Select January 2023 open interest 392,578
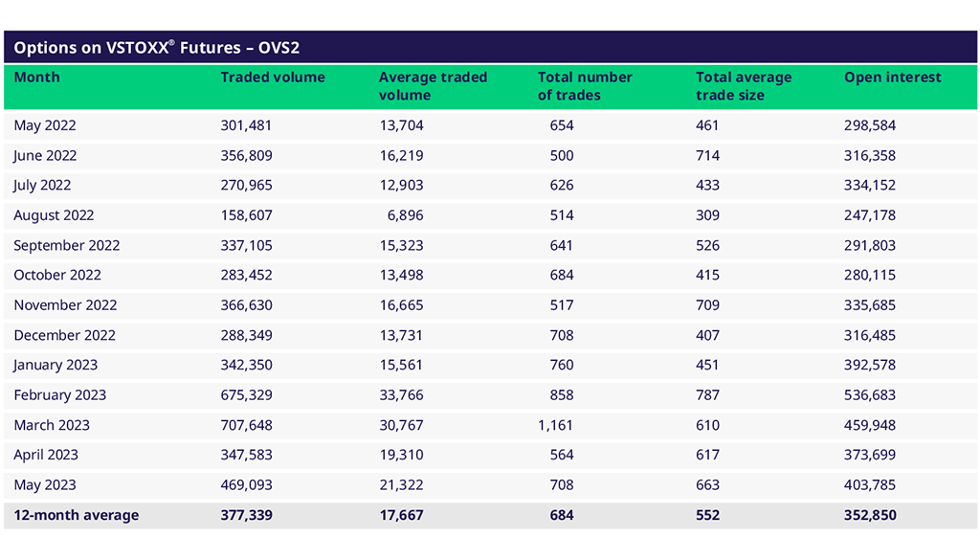The image size is (980, 560). click(870, 365)
